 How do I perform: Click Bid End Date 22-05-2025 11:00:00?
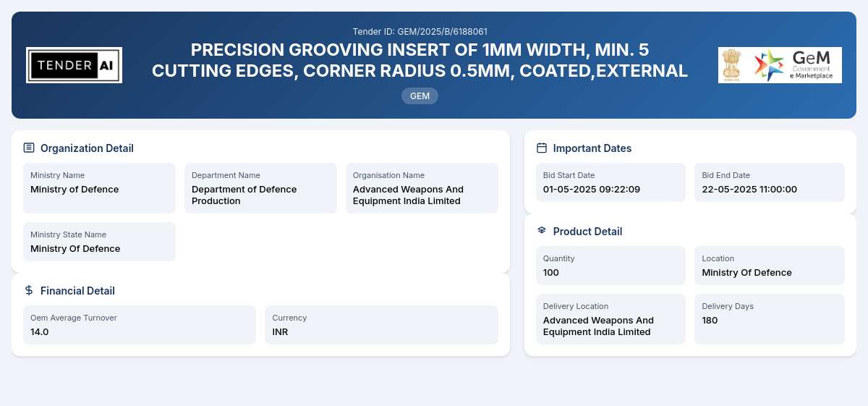[x=749, y=190]
